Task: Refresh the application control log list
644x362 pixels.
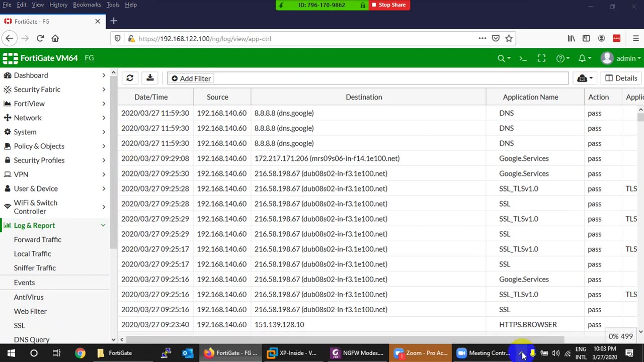Action: (130, 78)
